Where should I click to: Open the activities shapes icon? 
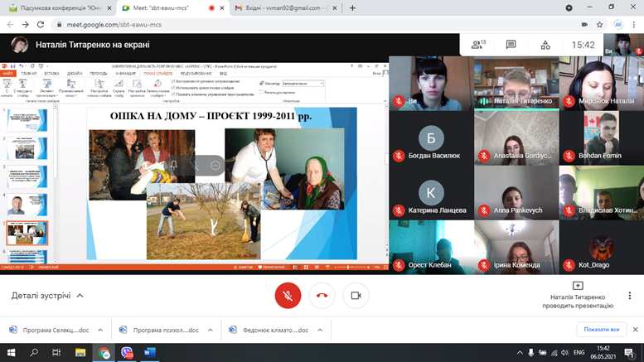pyautogui.click(x=544, y=45)
